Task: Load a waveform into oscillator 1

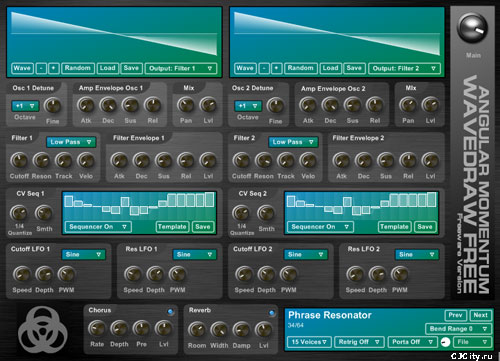Action: coord(108,68)
